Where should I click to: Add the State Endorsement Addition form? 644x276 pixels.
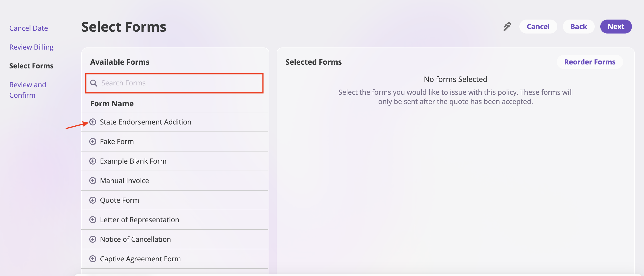[x=93, y=122]
